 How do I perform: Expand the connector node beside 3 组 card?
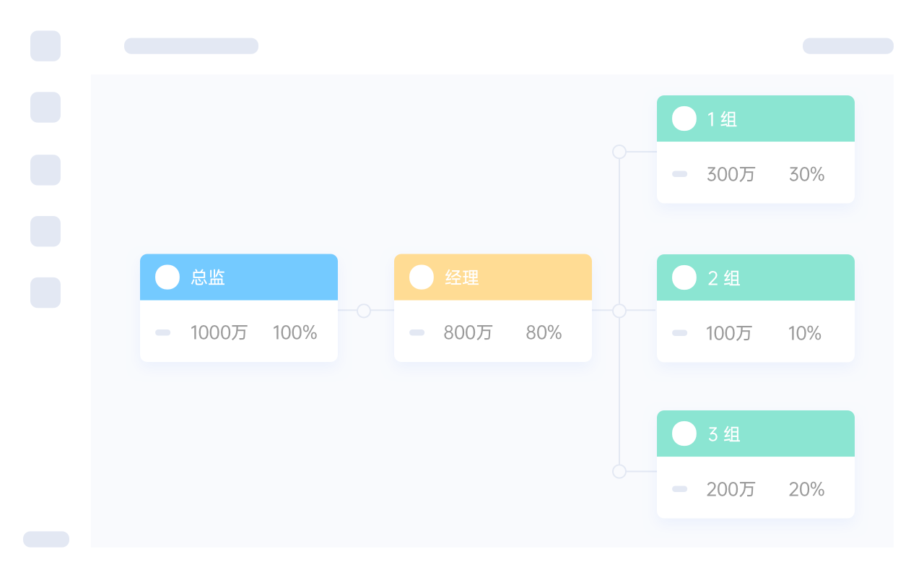(x=619, y=471)
